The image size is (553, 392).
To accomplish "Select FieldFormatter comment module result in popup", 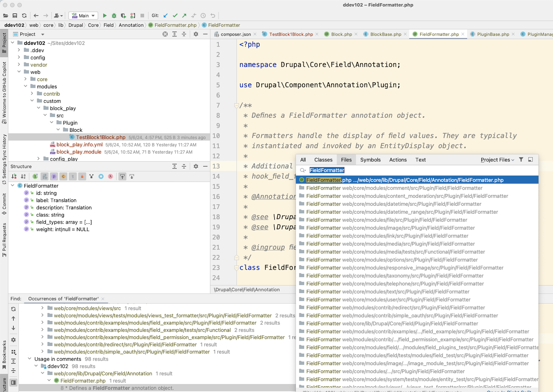I will point(417,188).
